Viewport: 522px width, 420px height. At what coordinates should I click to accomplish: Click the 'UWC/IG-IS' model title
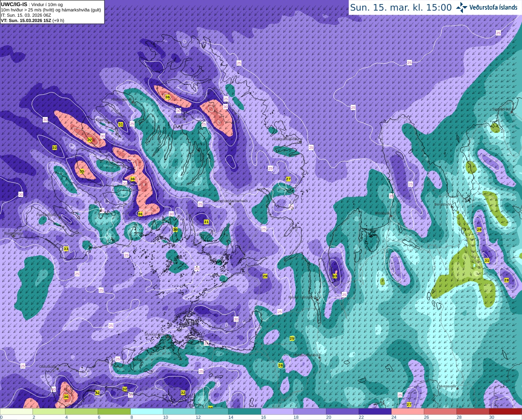[14, 4]
